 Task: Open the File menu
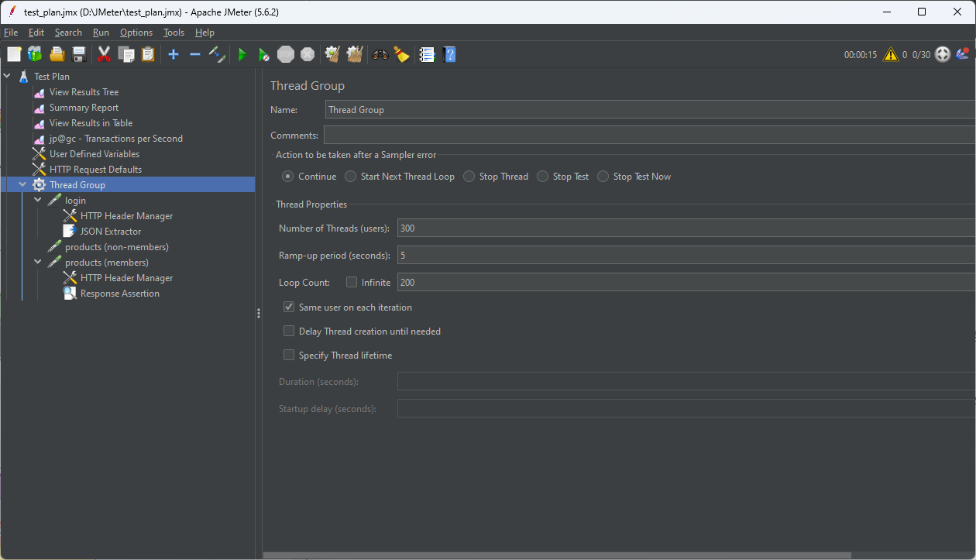click(11, 33)
